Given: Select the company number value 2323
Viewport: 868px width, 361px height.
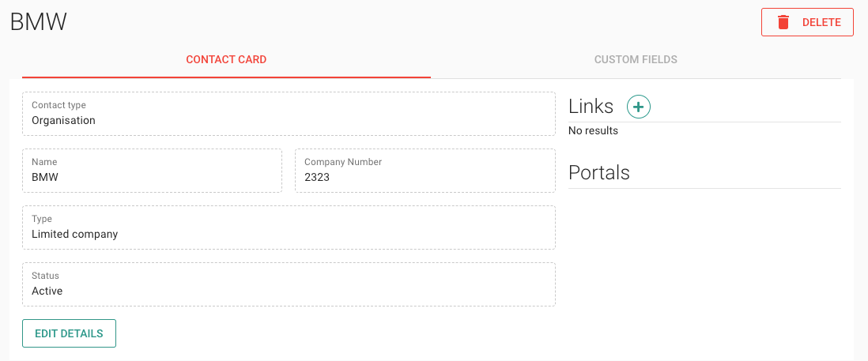Looking at the screenshot, I should pyautogui.click(x=317, y=178).
